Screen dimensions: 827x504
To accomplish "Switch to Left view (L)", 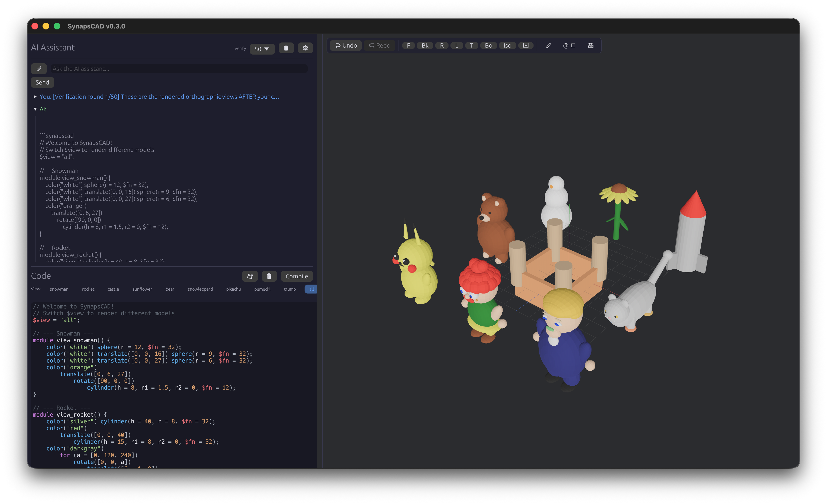I will [x=456, y=46].
